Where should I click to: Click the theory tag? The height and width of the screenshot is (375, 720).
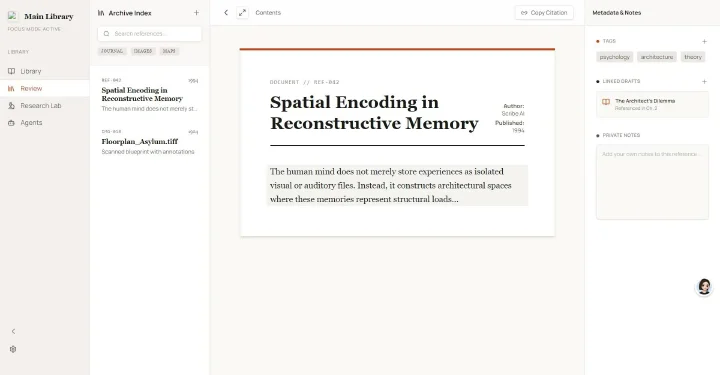(x=693, y=57)
